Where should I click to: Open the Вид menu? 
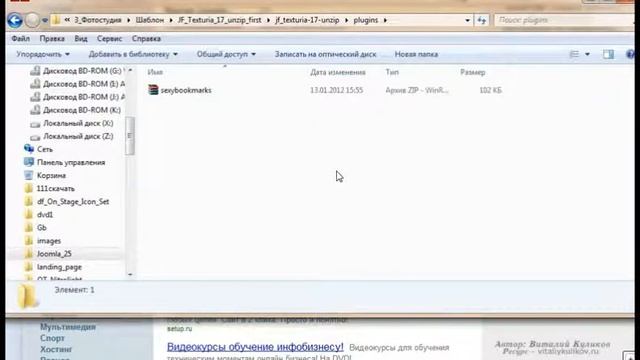(x=81, y=39)
